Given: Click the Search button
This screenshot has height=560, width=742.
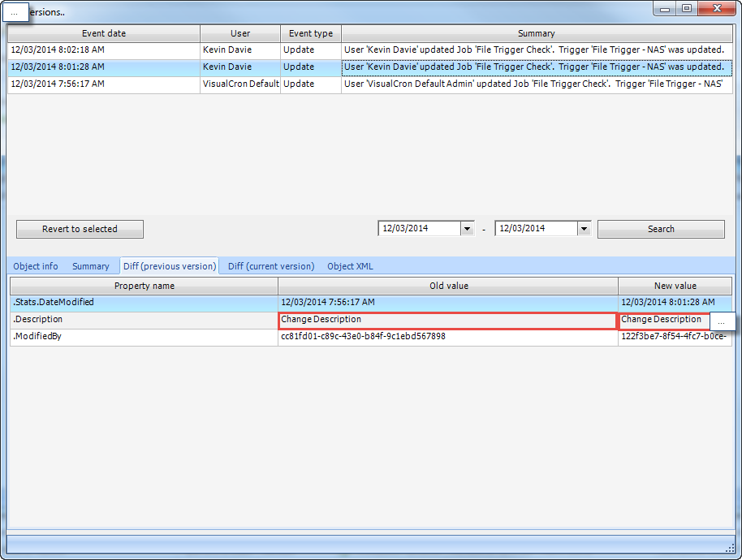Looking at the screenshot, I should tap(661, 229).
